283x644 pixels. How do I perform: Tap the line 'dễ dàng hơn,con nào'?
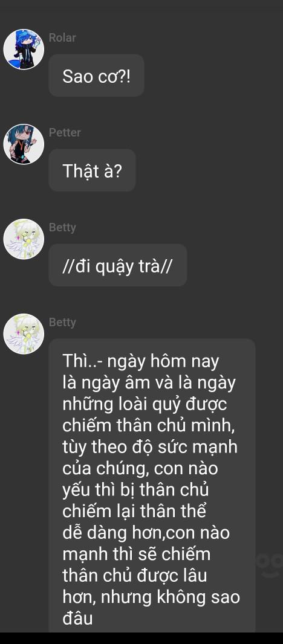tap(146, 533)
